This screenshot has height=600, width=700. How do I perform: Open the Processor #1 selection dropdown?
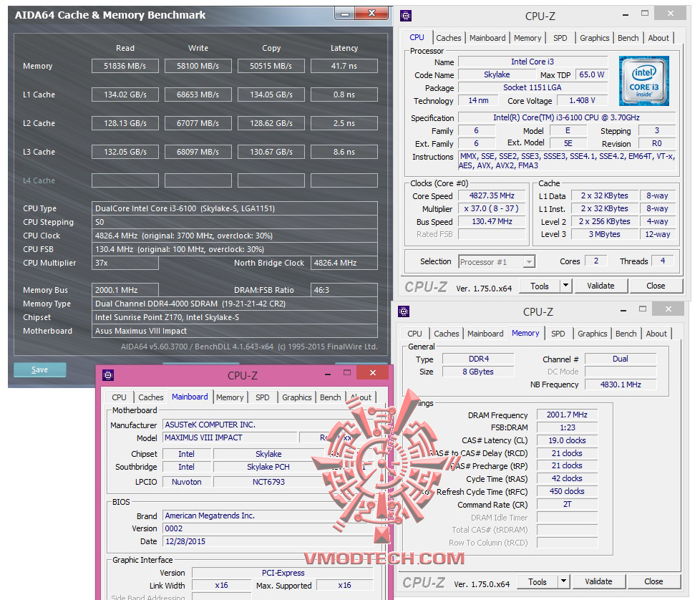(528, 261)
